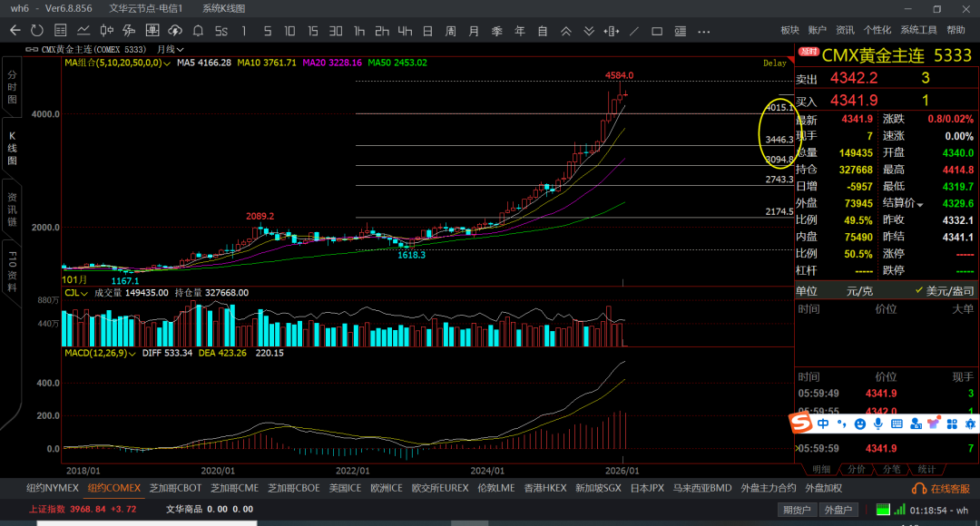Select 外盘主力合约 tab
Screen dimensions: 980x526
769,488
